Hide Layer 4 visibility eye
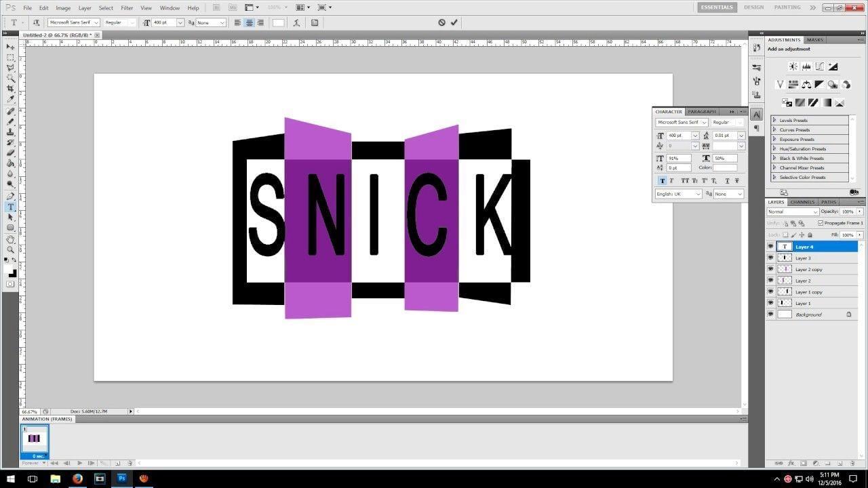 (770, 247)
